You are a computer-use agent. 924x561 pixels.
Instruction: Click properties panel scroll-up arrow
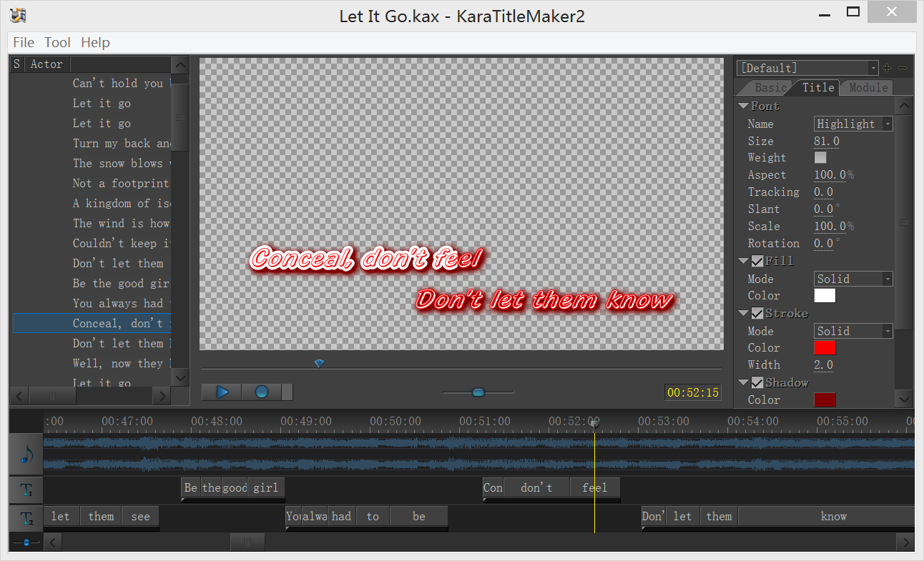[904, 106]
